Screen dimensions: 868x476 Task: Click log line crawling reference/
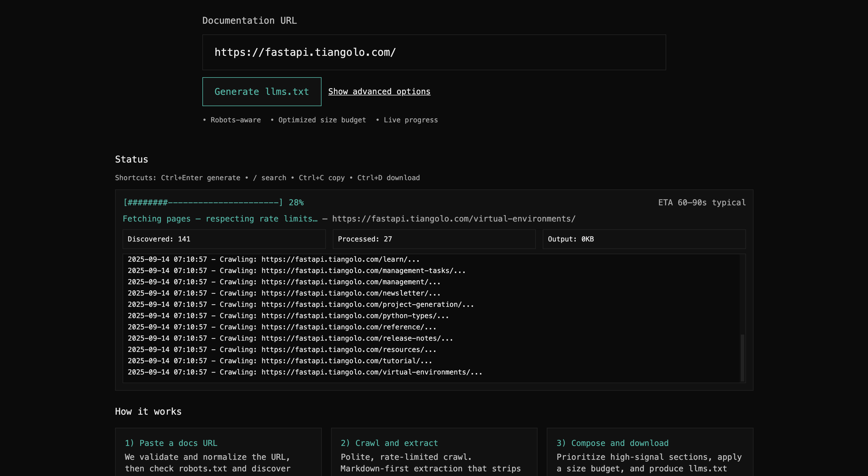pyautogui.click(x=282, y=327)
